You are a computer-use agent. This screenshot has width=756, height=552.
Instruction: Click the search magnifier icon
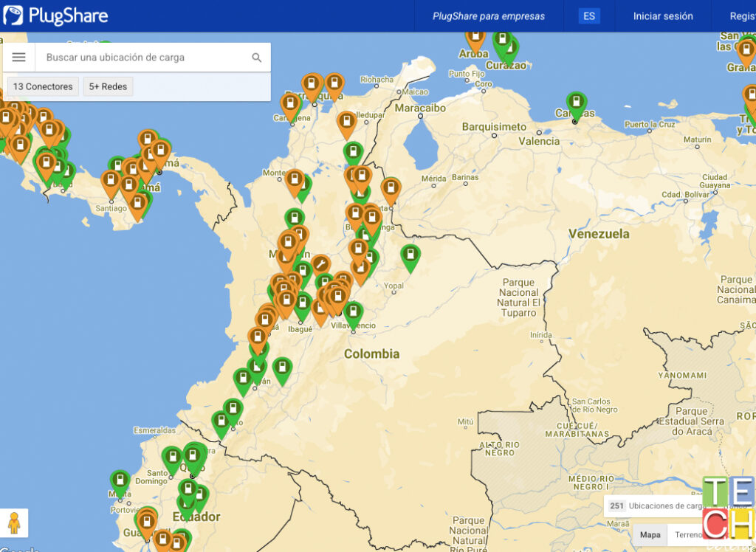(257, 58)
